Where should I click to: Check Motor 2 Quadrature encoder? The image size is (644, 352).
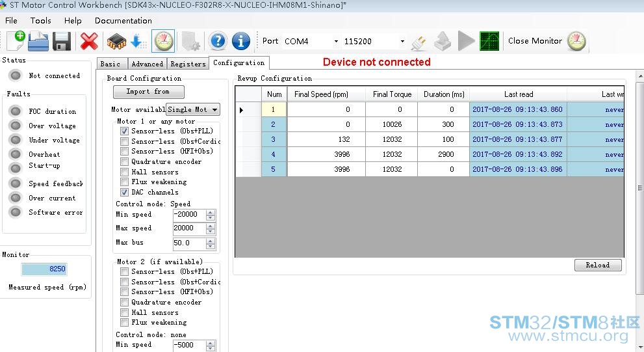(125, 303)
